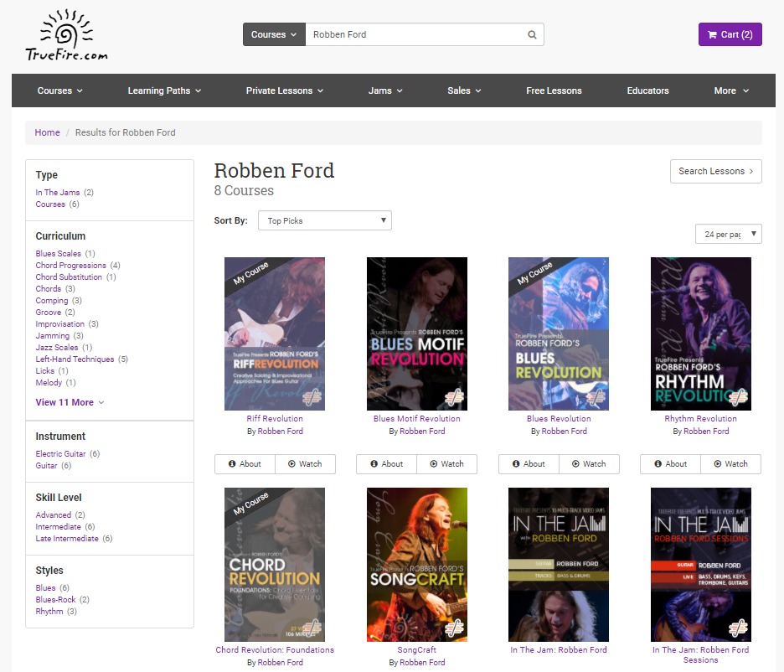Open the Sales navigation menu
This screenshot has width=784, height=672.
coord(464,90)
